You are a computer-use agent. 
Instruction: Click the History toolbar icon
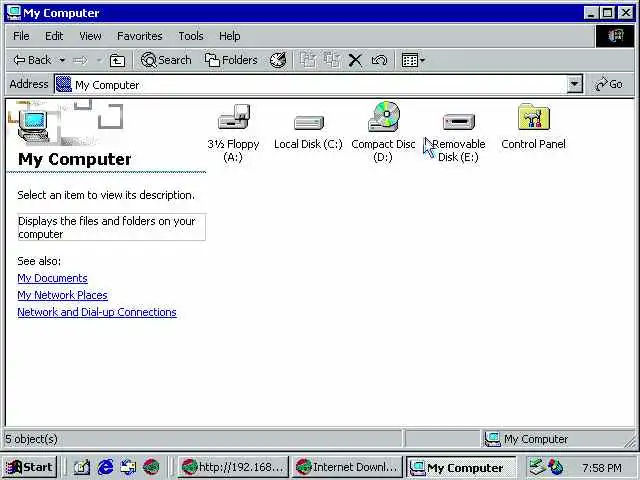278,60
